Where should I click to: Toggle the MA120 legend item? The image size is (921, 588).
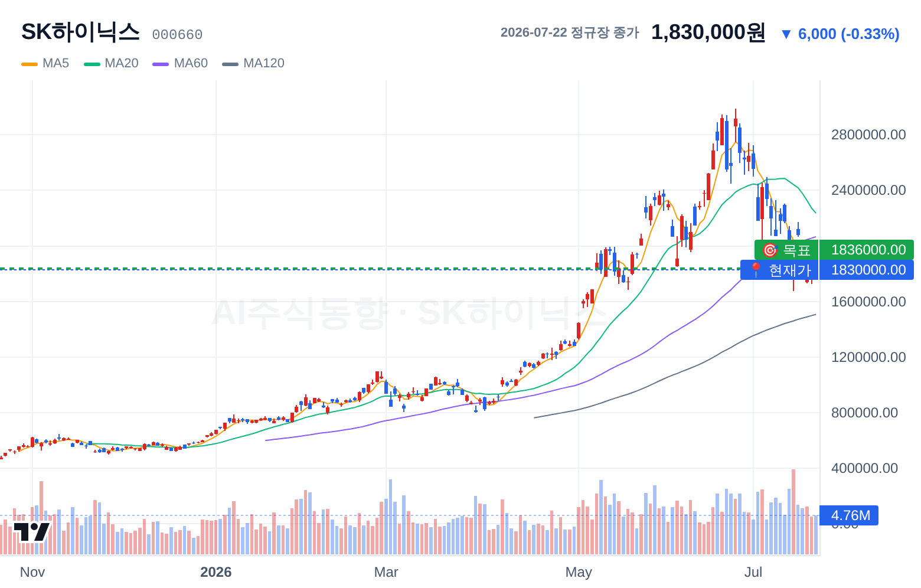click(x=253, y=63)
